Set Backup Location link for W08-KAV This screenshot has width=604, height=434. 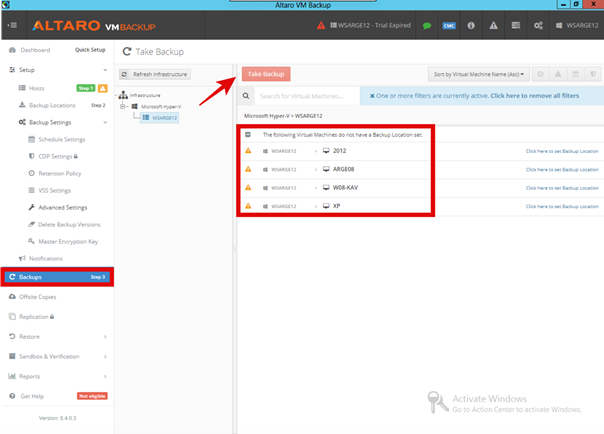(x=562, y=188)
